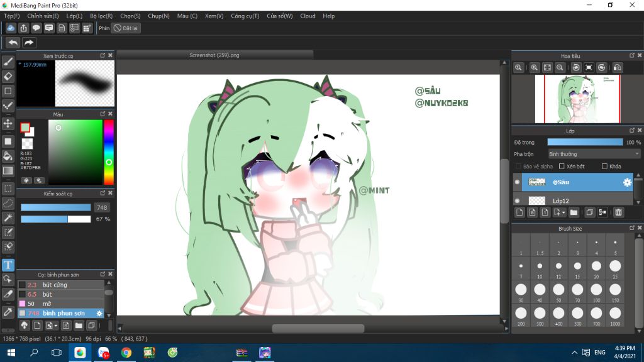Open settings gear of bình phun sơn brush
Viewport: 644px width, 362px height.
coord(99,313)
